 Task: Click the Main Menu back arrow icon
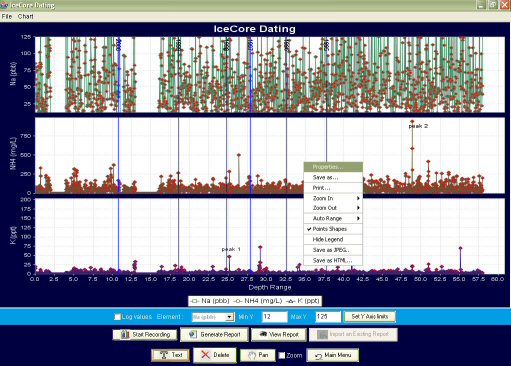coord(318,356)
